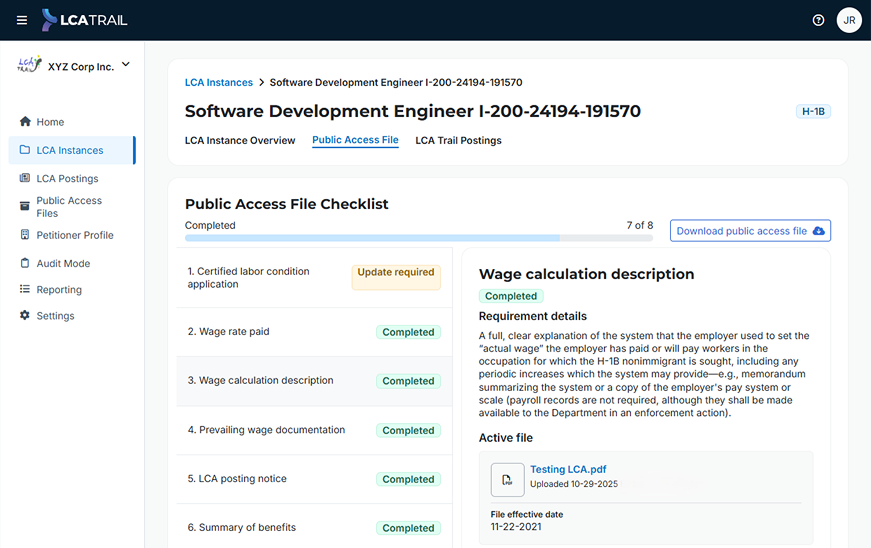The width and height of the screenshot is (871, 548).
Task: Click the cloud download icon
Action: tap(819, 230)
